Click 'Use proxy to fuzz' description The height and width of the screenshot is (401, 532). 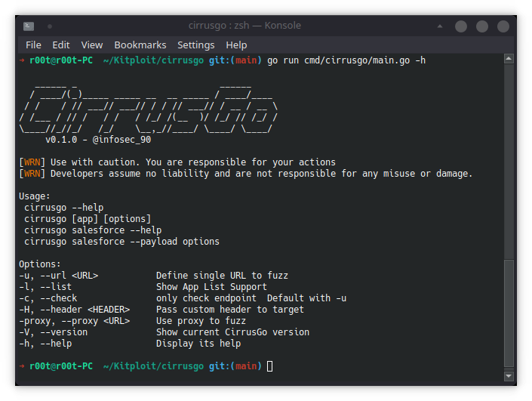click(x=201, y=321)
